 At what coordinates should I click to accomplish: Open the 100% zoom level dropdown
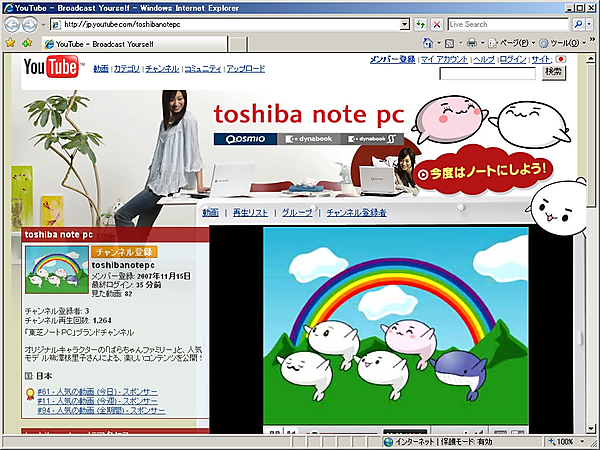click(x=583, y=441)
